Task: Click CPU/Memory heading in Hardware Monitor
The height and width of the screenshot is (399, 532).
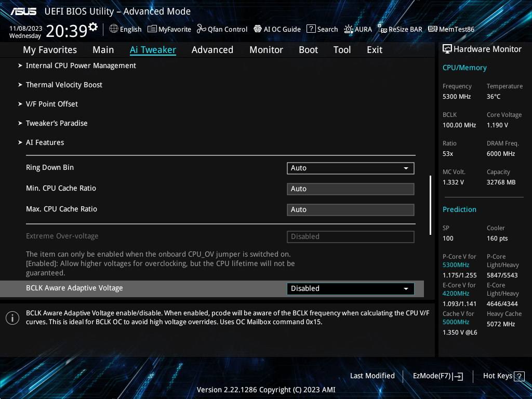Action: pos(464,68)
